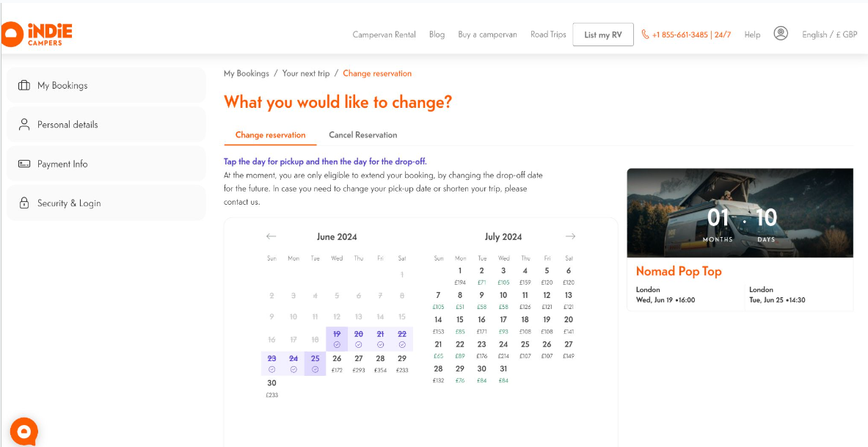Image resolution: width=868 pixels, height=447 pixels.
Task: Open the user account profile icon
Action: (x=781, y=34)
